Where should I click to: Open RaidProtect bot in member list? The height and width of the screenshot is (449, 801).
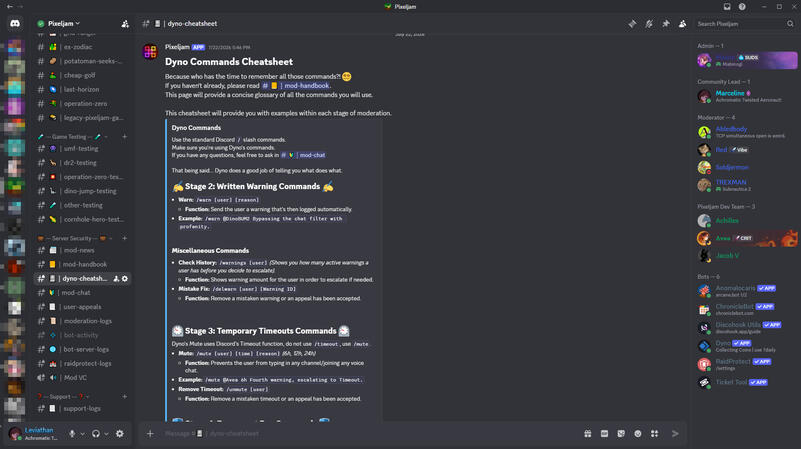coord(746,364)
